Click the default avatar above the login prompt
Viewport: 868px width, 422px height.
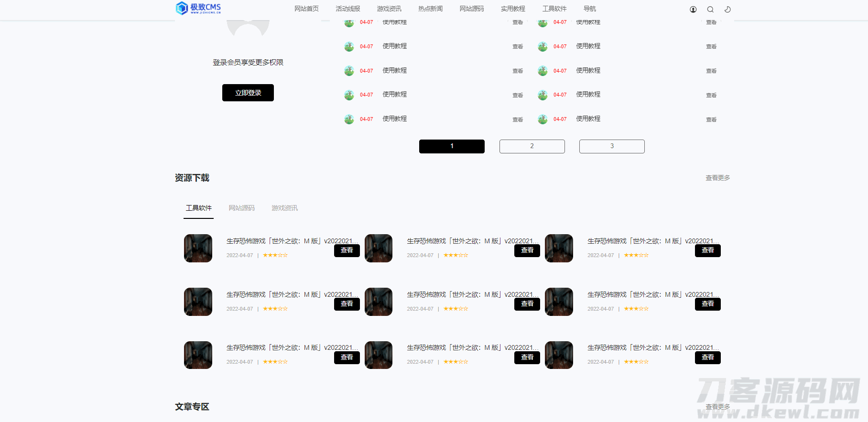tap(248, 28)
